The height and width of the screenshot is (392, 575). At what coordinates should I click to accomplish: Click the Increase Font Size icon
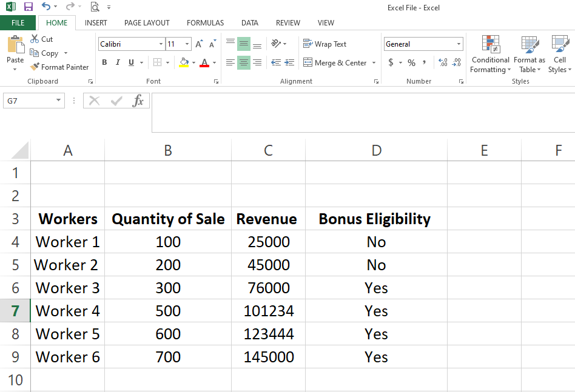click(199, 44)
